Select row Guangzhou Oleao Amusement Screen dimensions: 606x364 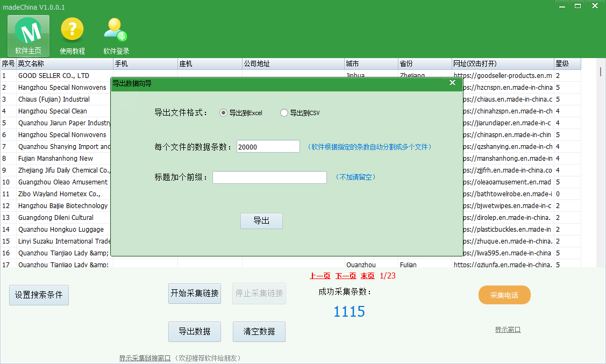tap(56, 182)
